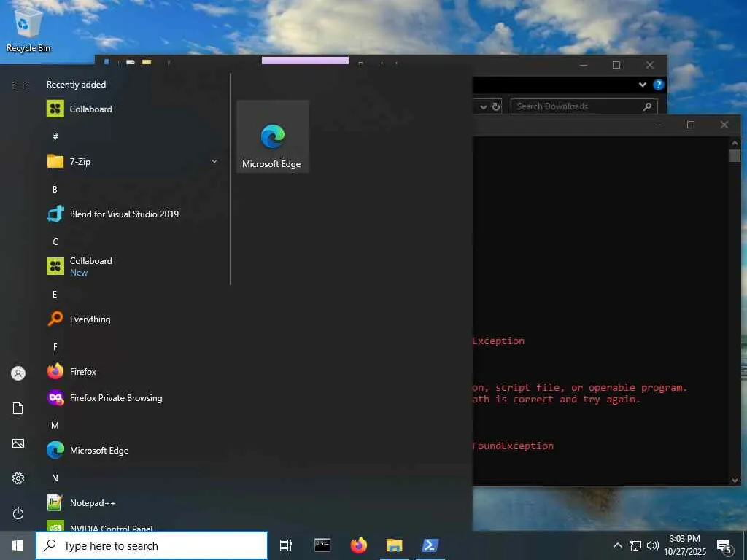Click the Windows Start button
Image resolution: width=747 pixels, height=560 pixels.
click(18, 545)
